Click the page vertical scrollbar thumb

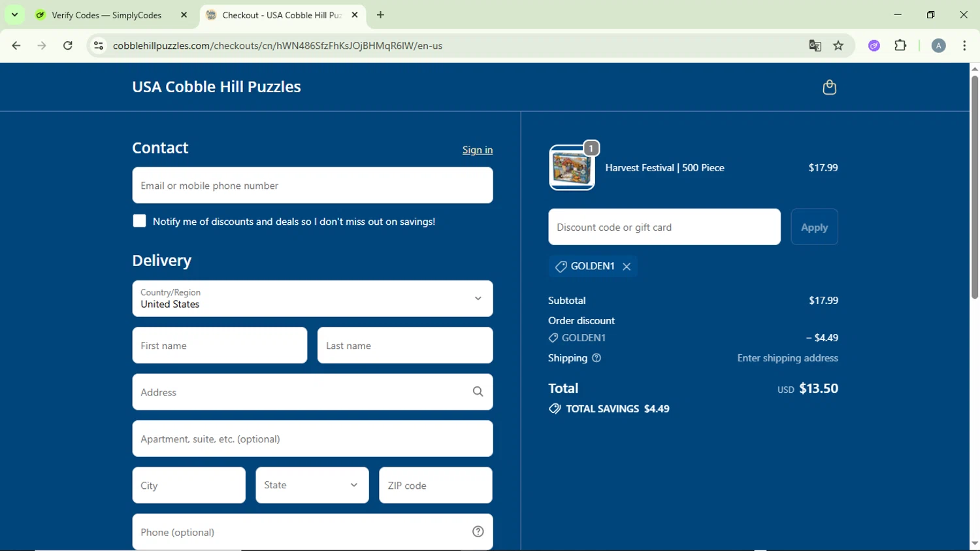(974, 188)
